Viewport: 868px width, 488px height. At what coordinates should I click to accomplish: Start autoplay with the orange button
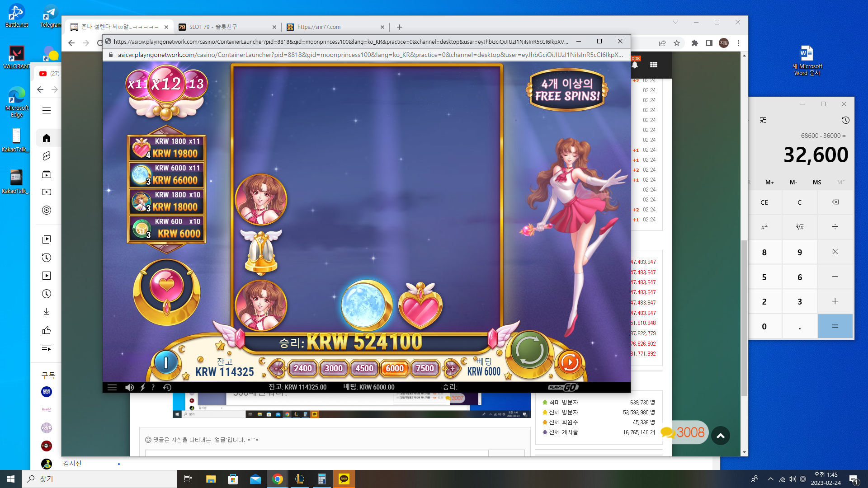click(570, 362)
